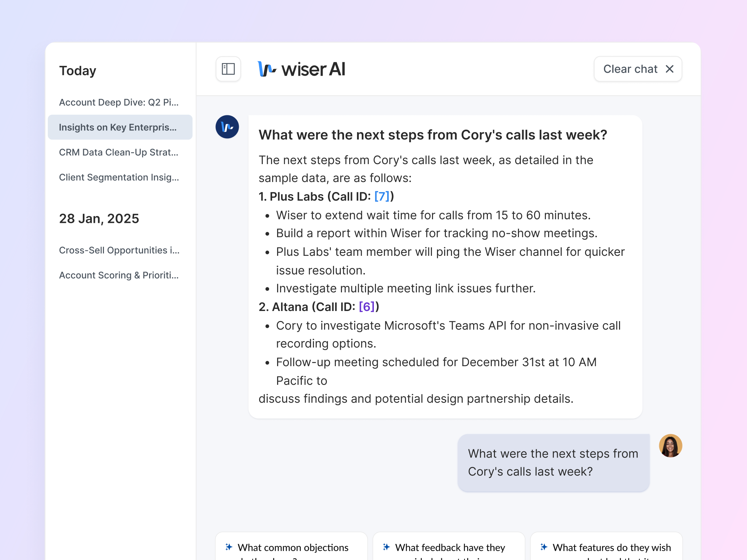The image size is (747, 560).
Task: Click the Wiser AI logo
Action: point(301,69)
